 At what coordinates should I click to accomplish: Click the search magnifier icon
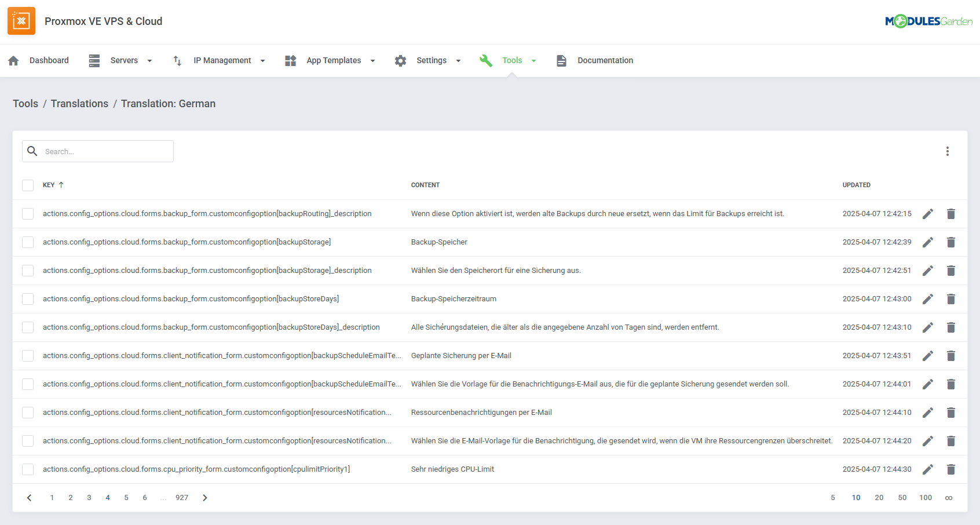(x=32, y=151)
